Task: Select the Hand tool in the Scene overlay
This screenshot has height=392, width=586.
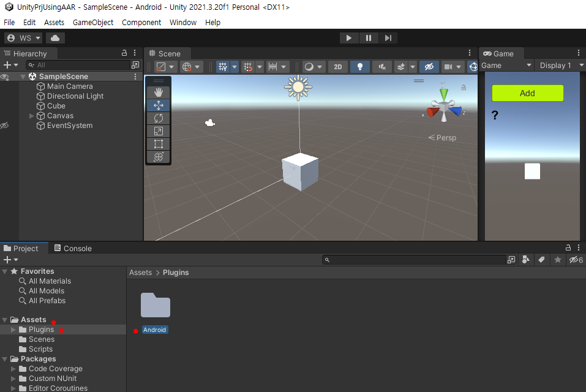Action: (x=158, y=92)
